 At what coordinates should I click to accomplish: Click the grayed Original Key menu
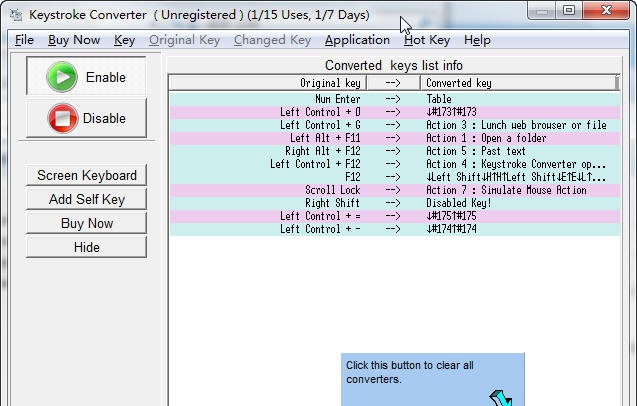click(184, 40)
